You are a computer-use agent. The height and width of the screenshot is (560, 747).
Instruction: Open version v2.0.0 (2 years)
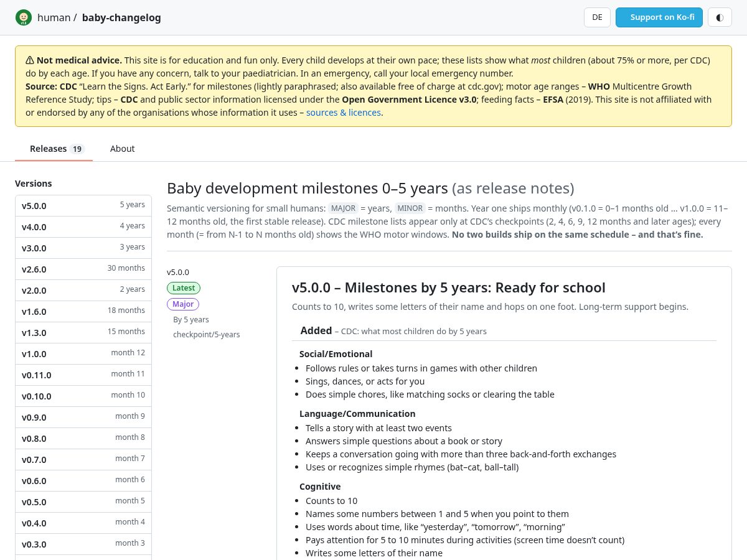[83, 290]
